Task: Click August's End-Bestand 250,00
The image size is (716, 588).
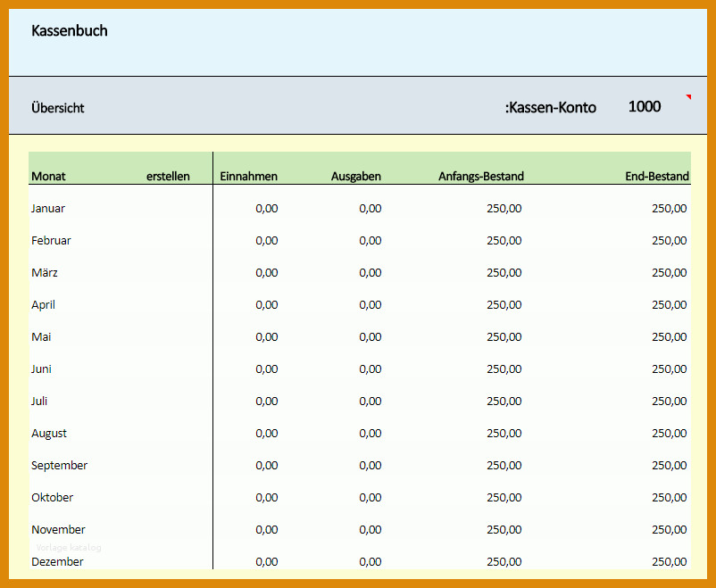Action: [670, 434]
